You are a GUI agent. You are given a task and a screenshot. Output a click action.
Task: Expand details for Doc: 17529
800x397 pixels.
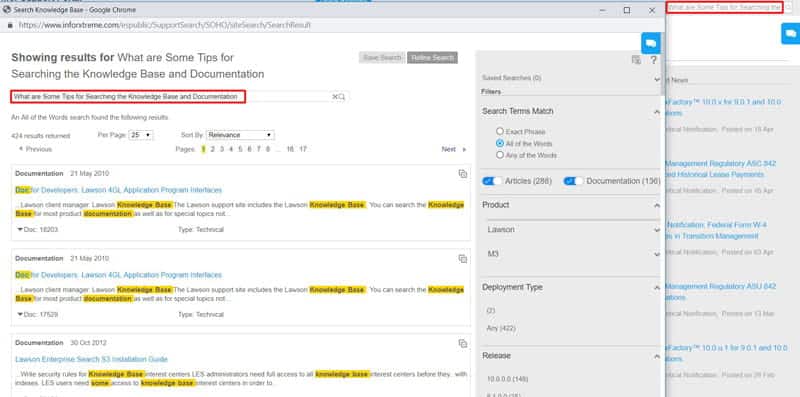[x=20, y=314]
